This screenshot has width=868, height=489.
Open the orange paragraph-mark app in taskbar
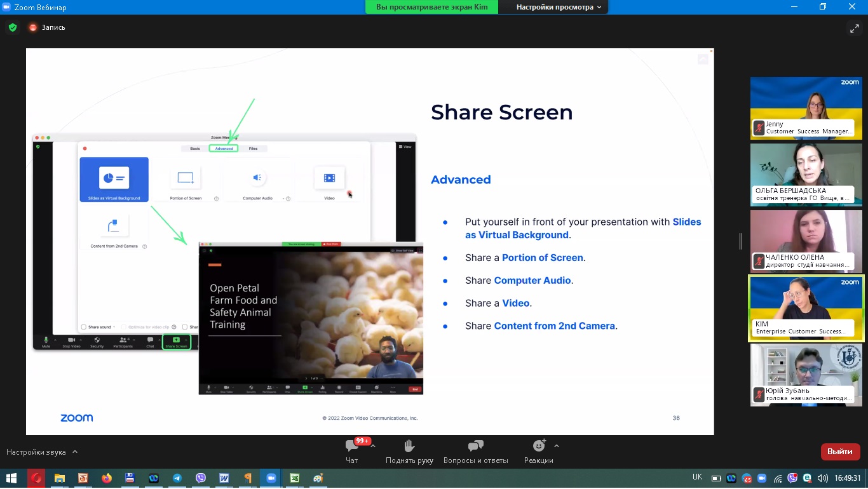248,478
